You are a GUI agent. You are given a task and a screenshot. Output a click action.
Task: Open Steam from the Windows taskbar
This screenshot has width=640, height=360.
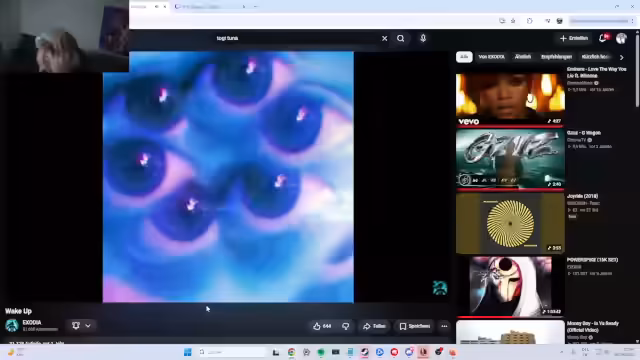point(364,352)
